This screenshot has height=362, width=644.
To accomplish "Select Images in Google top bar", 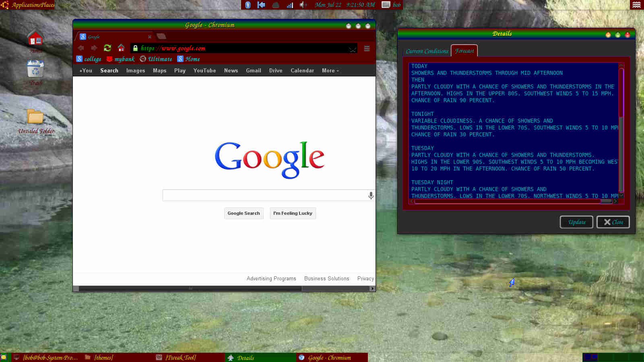I will (136, 70).
